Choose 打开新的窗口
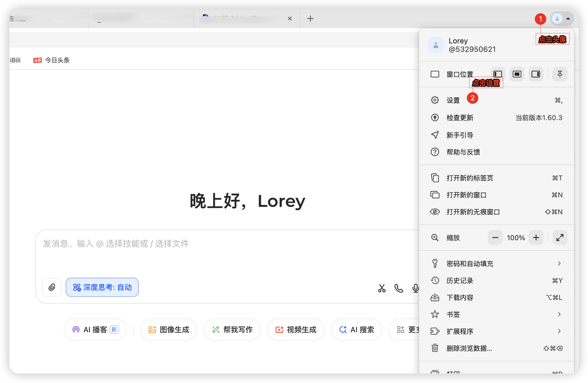The width and height of the screenshot is (588, 383). pos(497,195)
